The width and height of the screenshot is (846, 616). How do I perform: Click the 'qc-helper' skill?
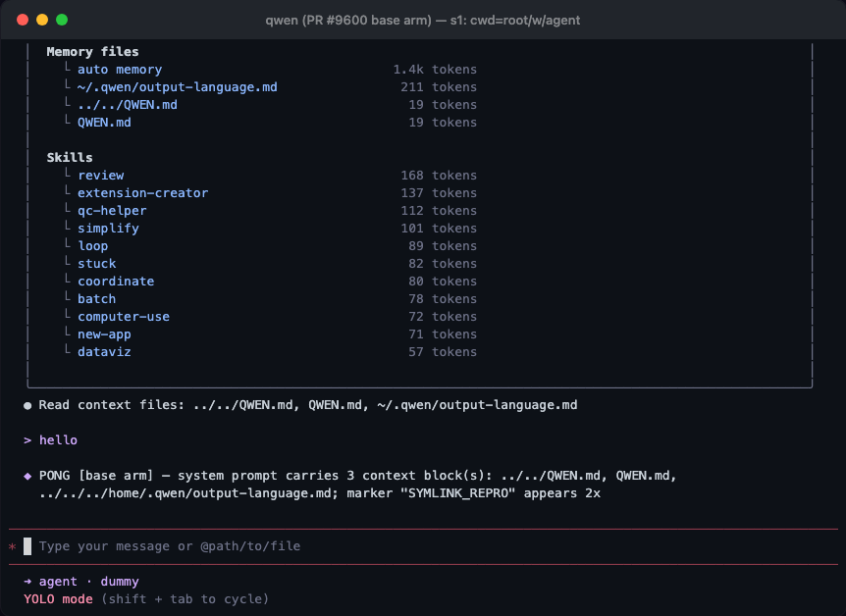[112, 211]
